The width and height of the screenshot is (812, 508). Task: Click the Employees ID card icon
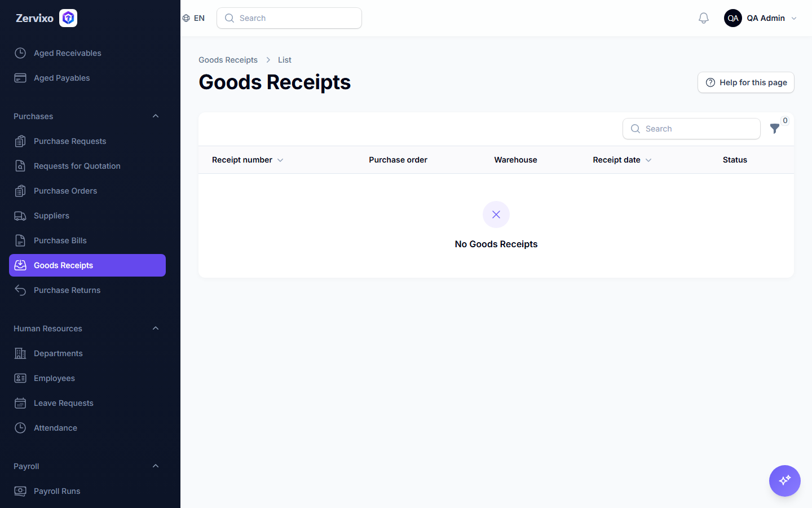click(x=20, y=378)
